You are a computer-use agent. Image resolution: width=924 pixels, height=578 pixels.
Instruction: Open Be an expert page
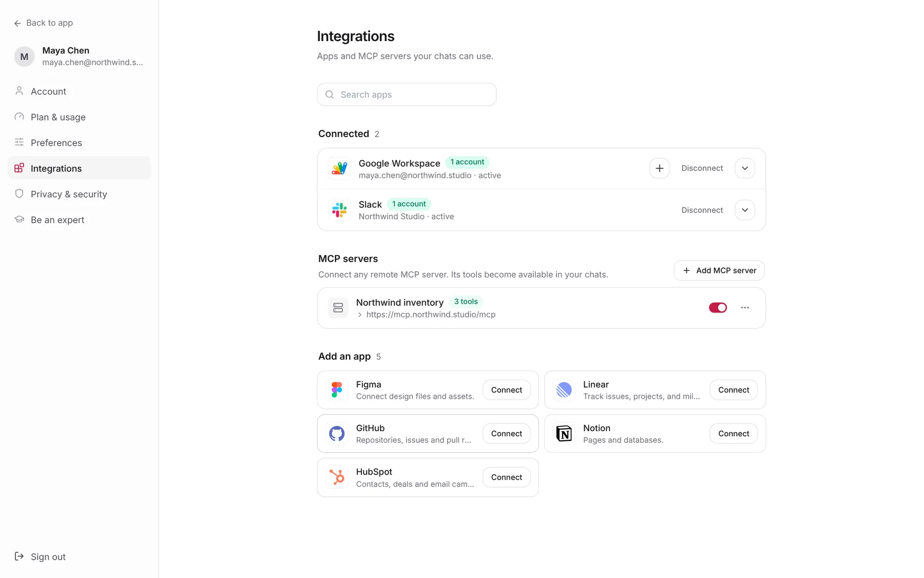click(x=79, y=220)
